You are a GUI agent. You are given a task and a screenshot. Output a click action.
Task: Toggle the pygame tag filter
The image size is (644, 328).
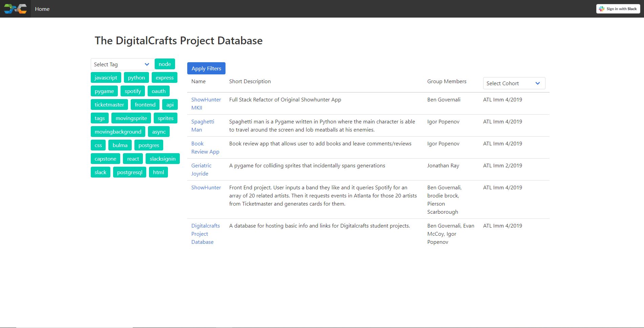104,91
